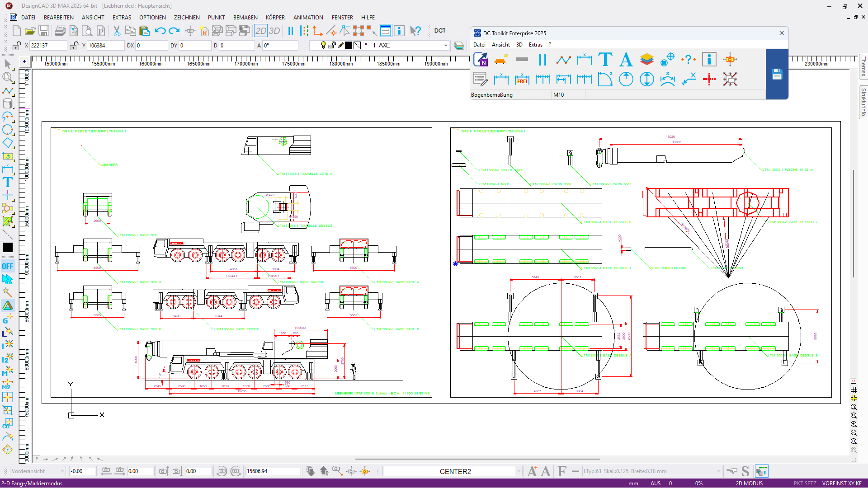Select the large T text tool in toolkit
The image size is (868, 488).
click(x=605, y=59)
